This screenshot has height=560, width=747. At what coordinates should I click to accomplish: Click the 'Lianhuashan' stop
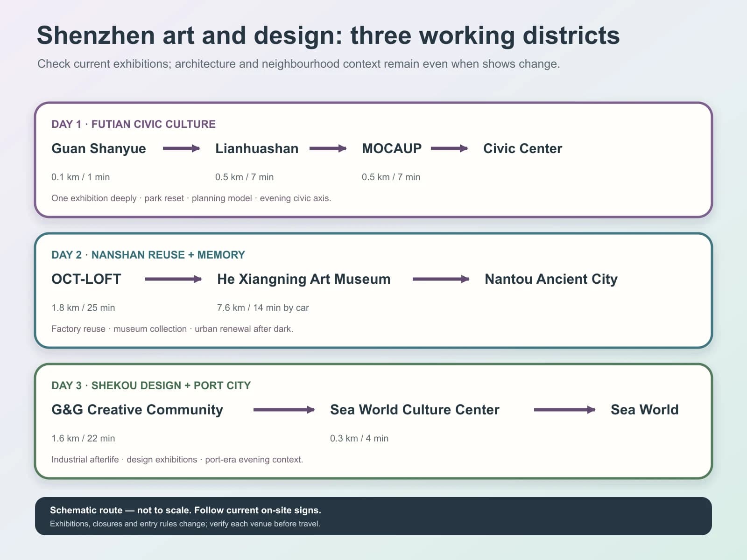pos(257,148)
